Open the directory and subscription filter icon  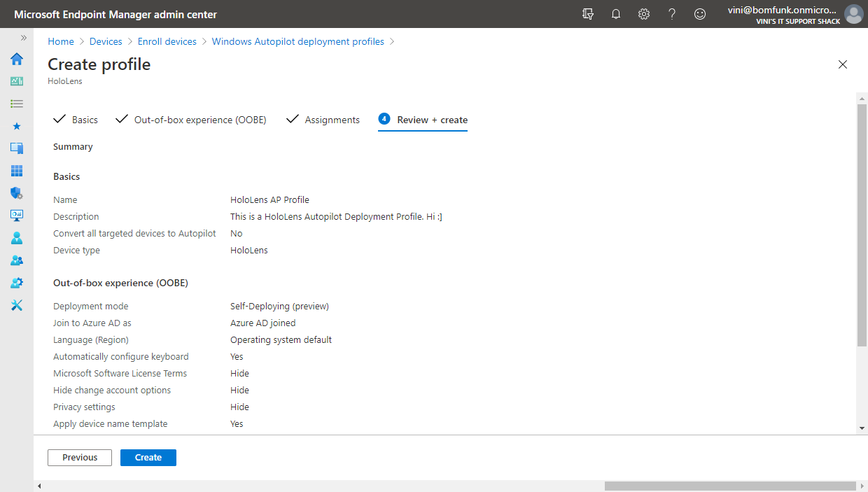click(x=588, y=14)
